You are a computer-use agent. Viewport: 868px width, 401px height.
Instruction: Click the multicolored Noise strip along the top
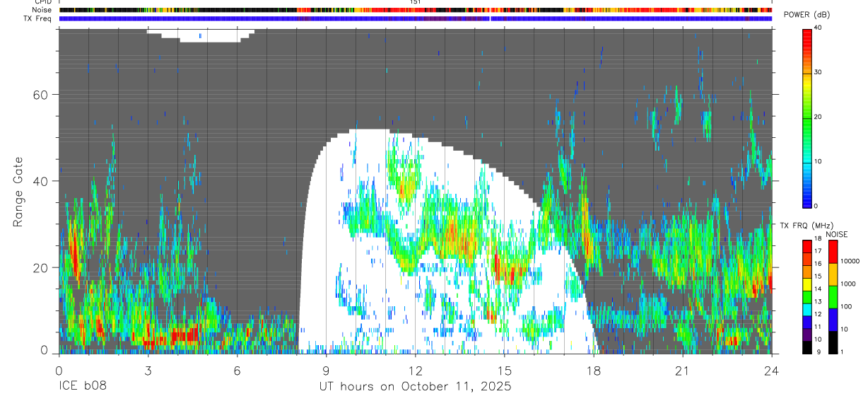416,10
